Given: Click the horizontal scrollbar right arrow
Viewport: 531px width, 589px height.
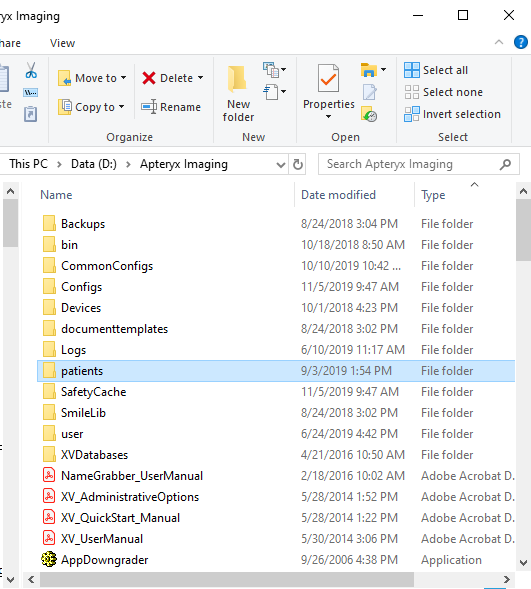Looking at the screenshot, I should tap(507, 579).
